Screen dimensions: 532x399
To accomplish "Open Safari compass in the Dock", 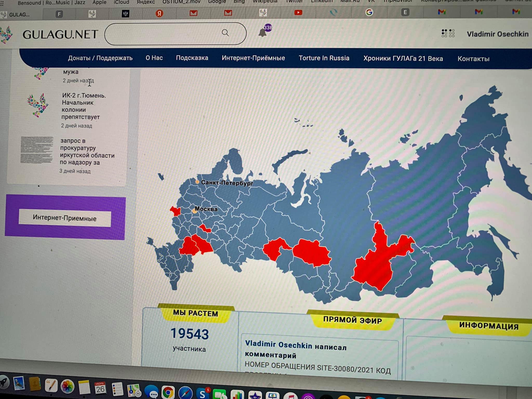I will point(185,393).
